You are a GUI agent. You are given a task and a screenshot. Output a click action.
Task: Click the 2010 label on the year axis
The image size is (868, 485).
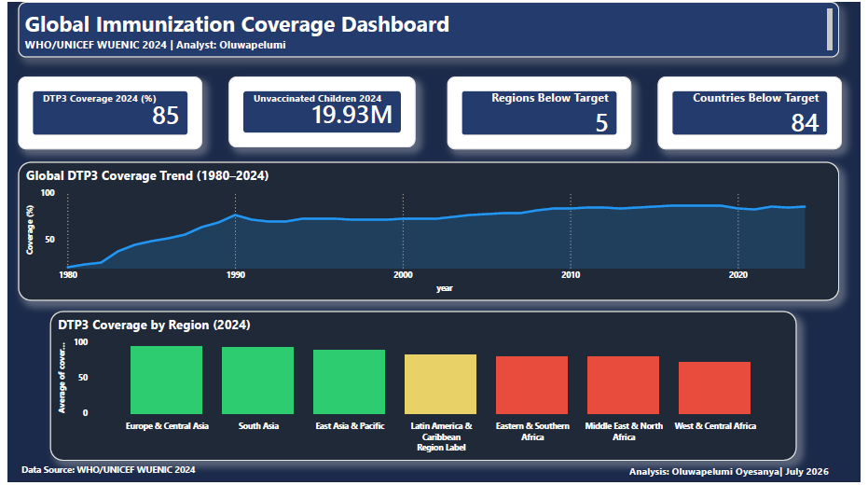571,274
